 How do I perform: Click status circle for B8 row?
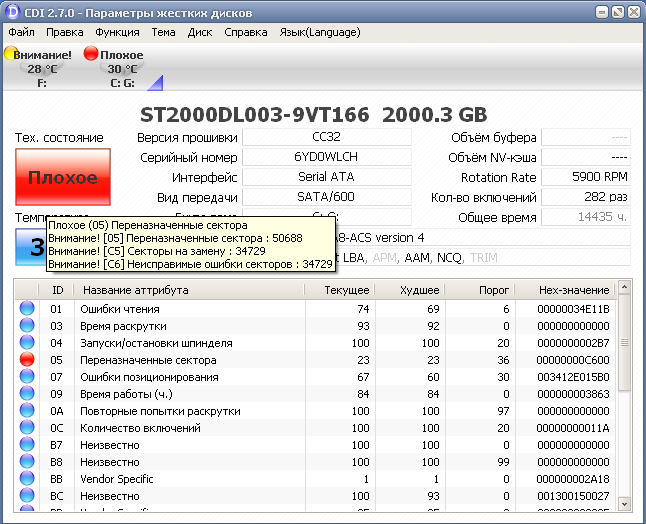pos(27,461)
